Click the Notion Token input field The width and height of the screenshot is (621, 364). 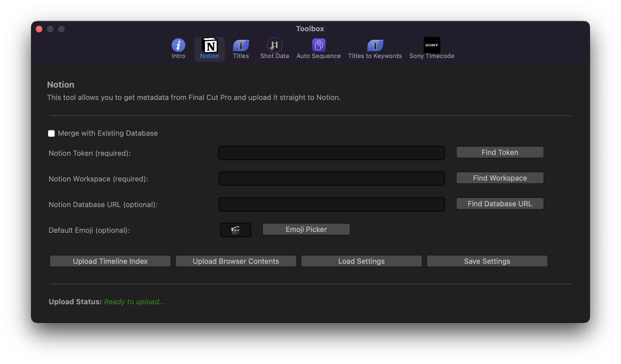click(332, 153)
